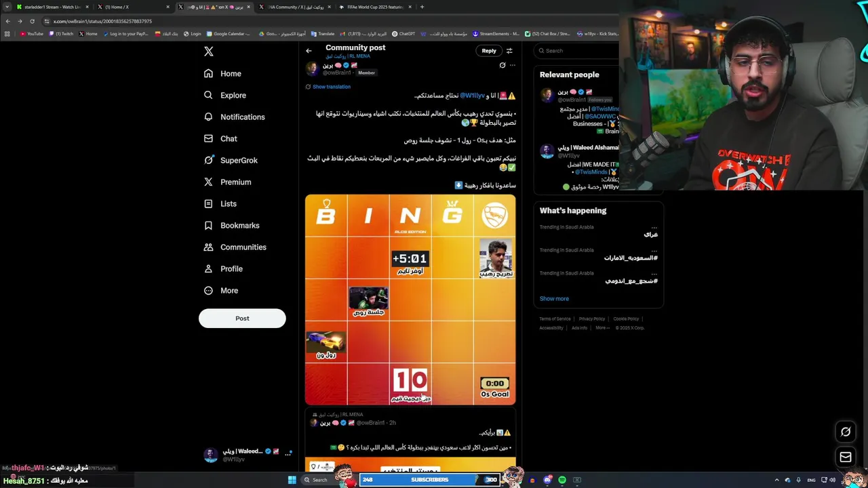Open the ChatGPT bookmark
Screen dimensions: 868x488
[403, 33]
